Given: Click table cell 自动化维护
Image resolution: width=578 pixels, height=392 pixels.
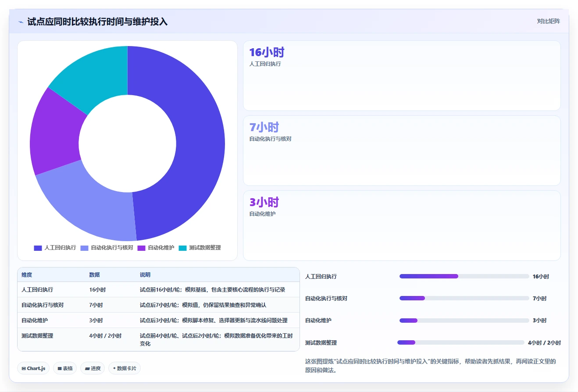Looking at the screenshot, I should click(x=35, y=321).
